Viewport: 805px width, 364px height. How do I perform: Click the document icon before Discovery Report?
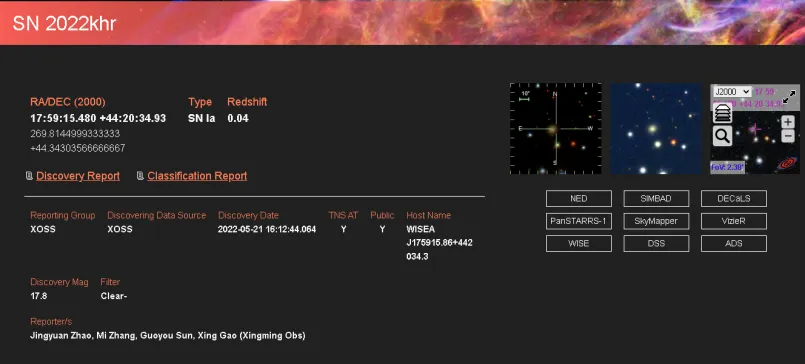29,176
